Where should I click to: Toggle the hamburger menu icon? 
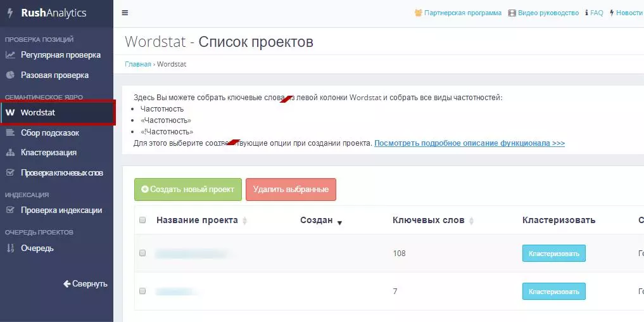125,13
